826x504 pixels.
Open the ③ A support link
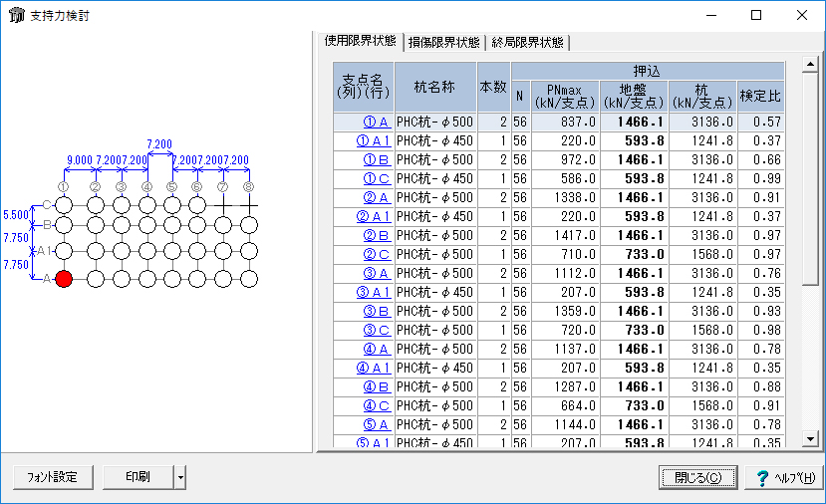377,274
